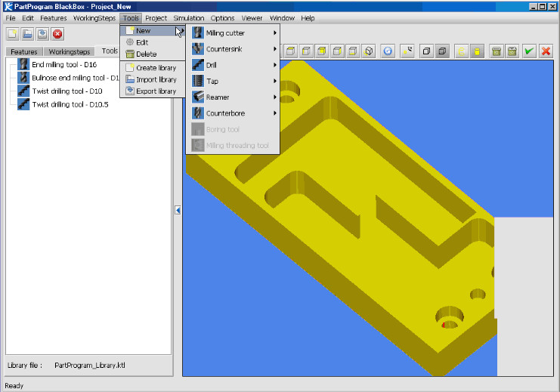Click the green checkmark confirm icon

(529, 51)
